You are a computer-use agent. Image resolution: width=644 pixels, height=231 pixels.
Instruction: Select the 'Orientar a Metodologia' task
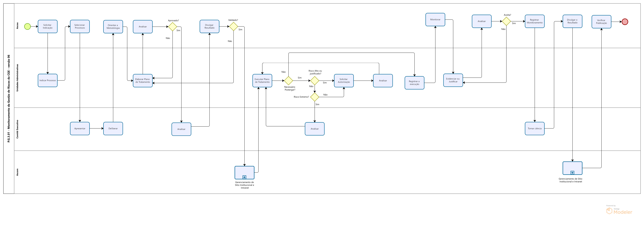tap(113, 27)
